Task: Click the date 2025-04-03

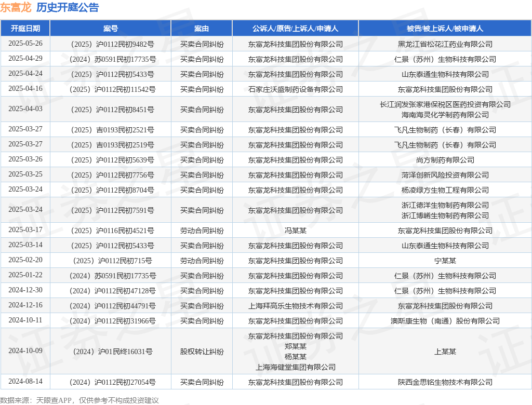Action: [x=25, y=109]
